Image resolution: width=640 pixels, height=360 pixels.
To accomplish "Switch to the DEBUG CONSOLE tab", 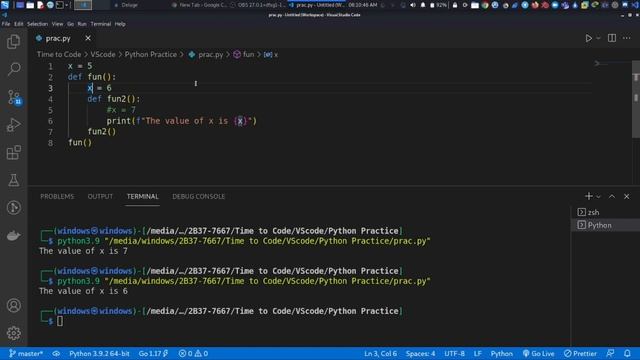I will click(x=198, y=196).
